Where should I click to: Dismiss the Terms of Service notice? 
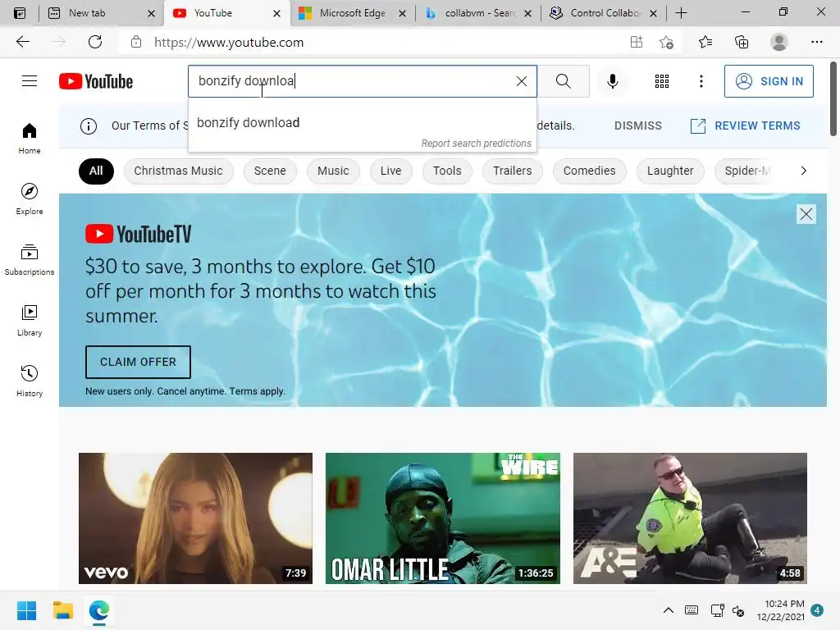point(637,126)
